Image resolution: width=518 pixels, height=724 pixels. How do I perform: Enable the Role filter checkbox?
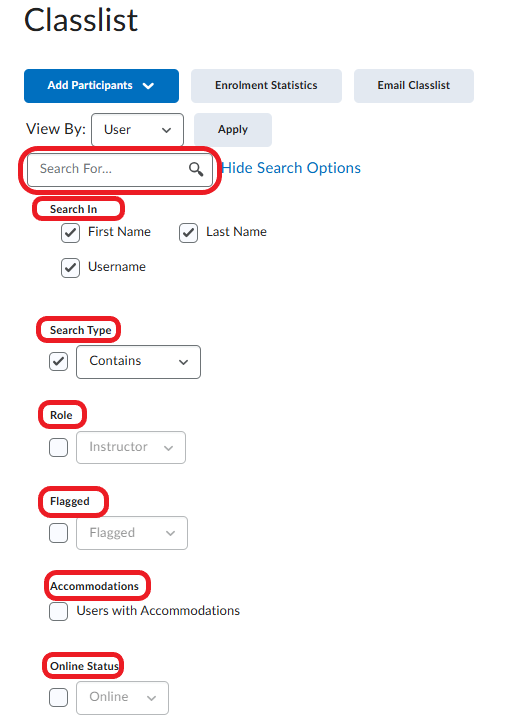tap(59, 447)
